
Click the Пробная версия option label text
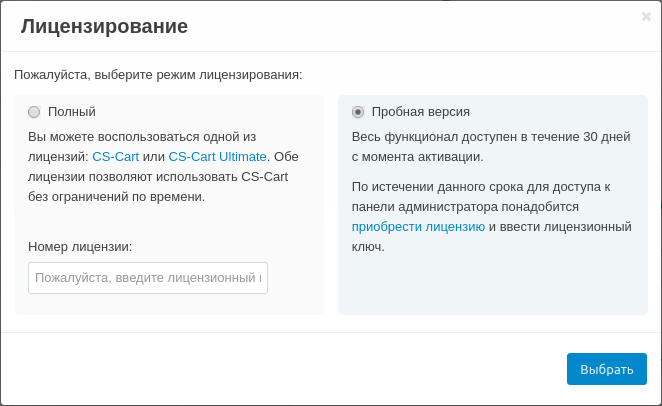tap(420, 112)
